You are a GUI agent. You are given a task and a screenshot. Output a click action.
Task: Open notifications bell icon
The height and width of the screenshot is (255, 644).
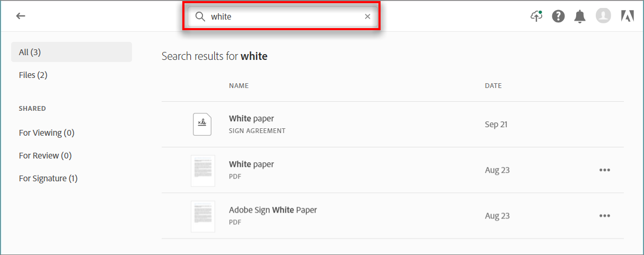pyautogui.click(x=580, y=16)
